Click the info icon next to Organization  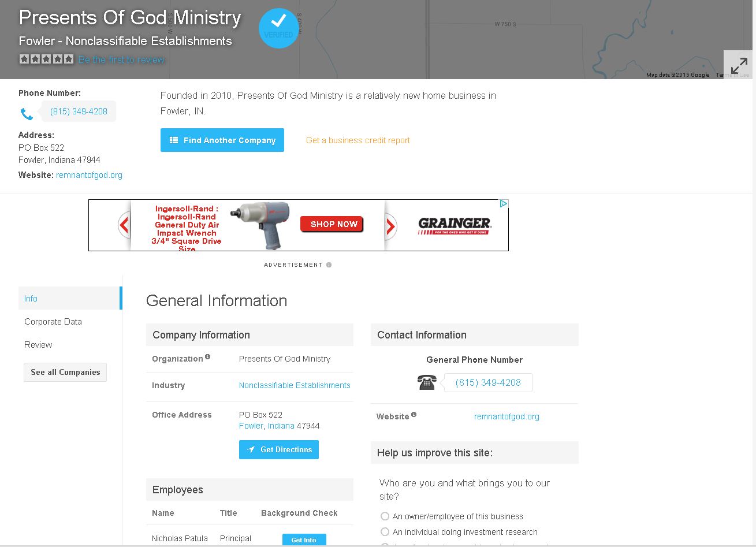coord(208,357)
